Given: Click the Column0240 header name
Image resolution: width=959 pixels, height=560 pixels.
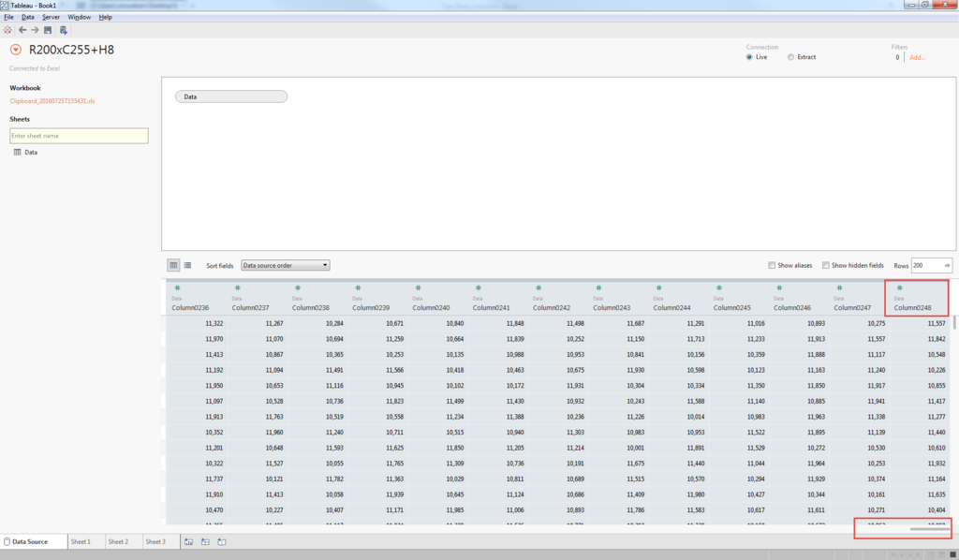Looking at the screenshot, I should 431,307.
